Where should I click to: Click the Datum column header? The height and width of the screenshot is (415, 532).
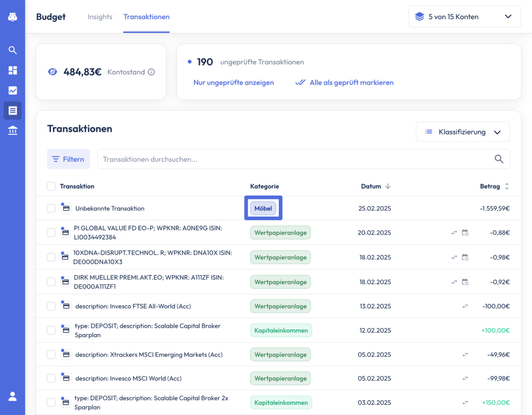click(371, 186)
